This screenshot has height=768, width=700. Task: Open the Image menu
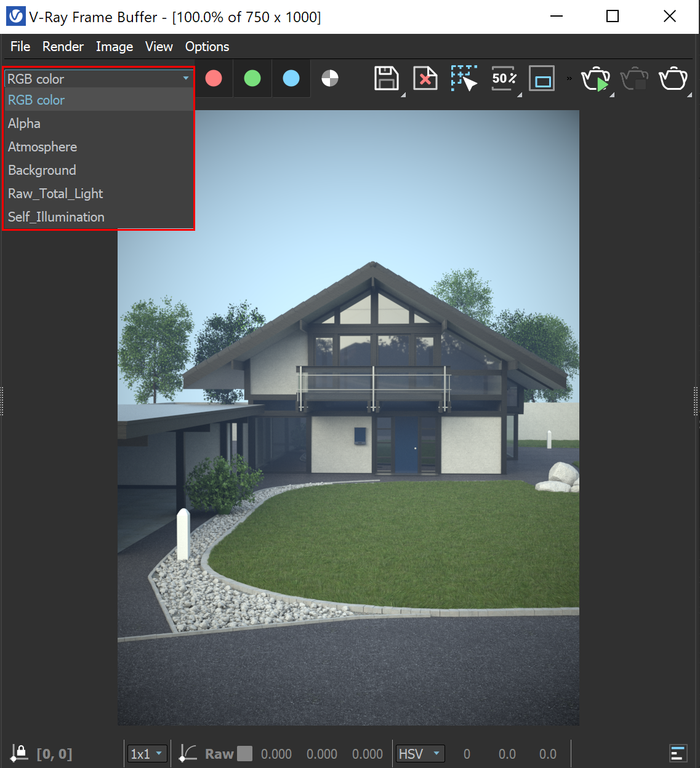coord(115,47)
